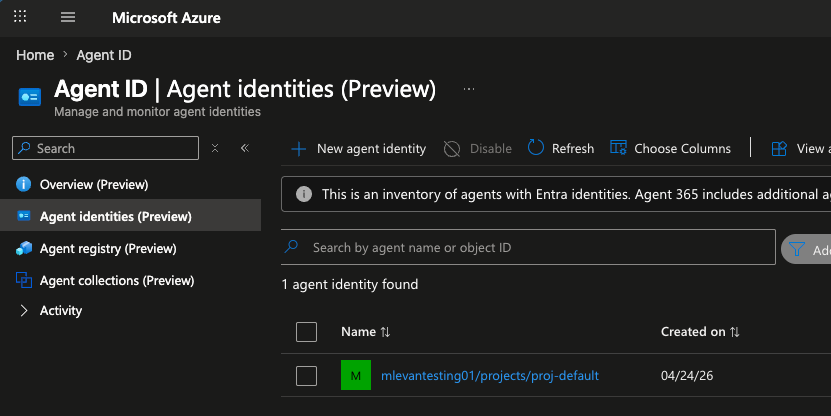
Task: Click New agent identity button
Action: click(x=358, y=149)
